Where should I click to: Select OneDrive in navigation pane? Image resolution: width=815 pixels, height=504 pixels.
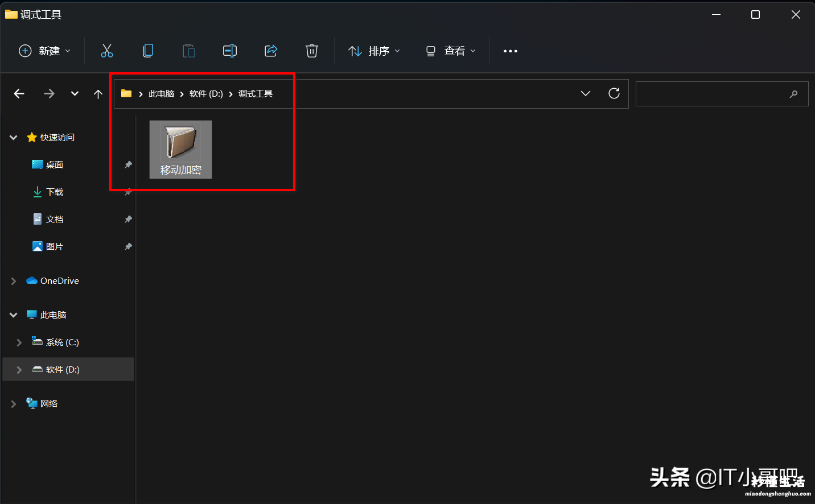[60, 281]
